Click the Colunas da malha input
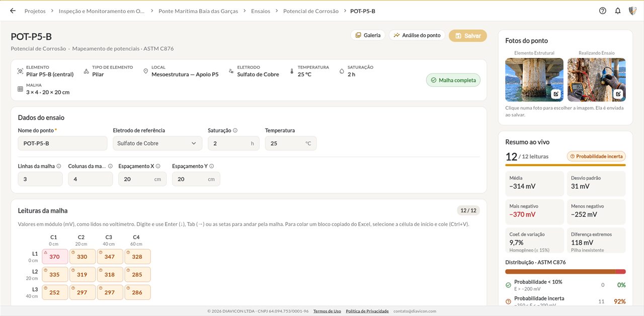Image resolution: width=644 pixels, height=316 pixels. [x=91, y=179]
